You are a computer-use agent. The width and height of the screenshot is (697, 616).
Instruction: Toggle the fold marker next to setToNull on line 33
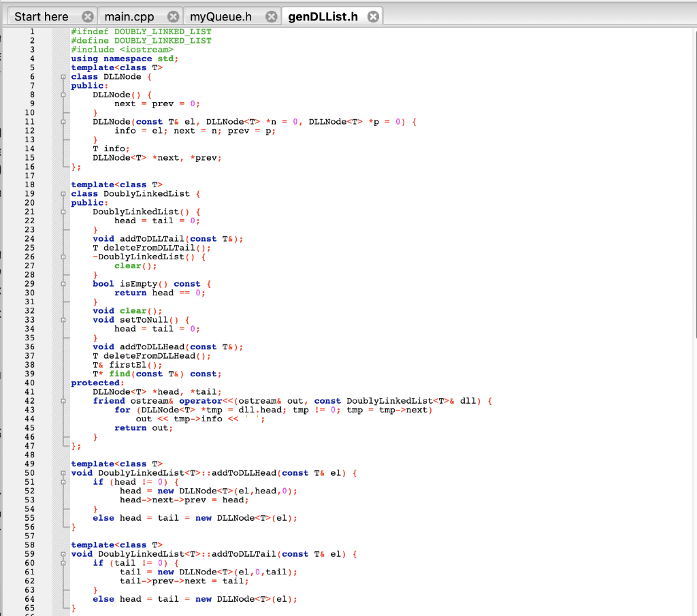tap(63, 319)
